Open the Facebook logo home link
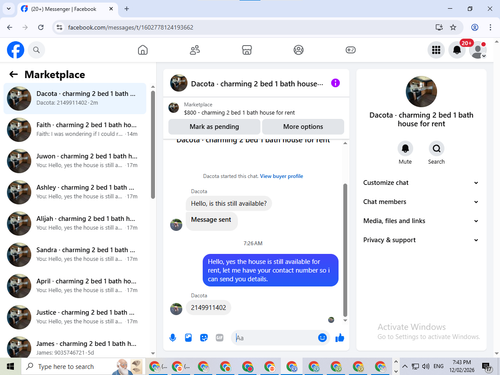Viewport: 500px width, 375px height. [x=15, y=50]
